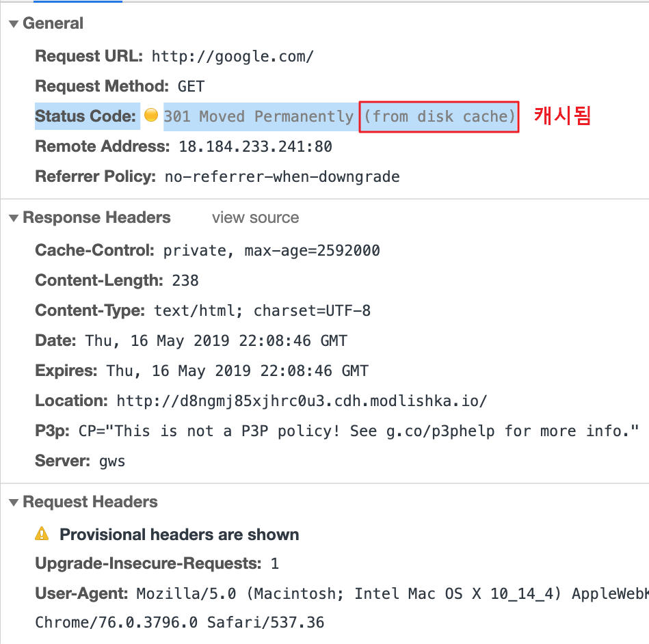Click the Chrome/76.0.3796.0 Safari/537.36 line

(x=180, y=623)
